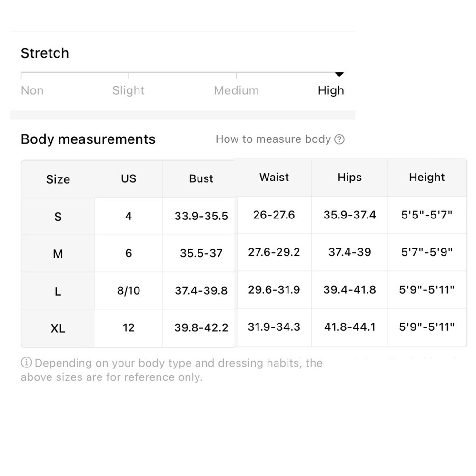Screen dimensions: 476x476
Task: Select the XL size row label
Action: (58, 328)
